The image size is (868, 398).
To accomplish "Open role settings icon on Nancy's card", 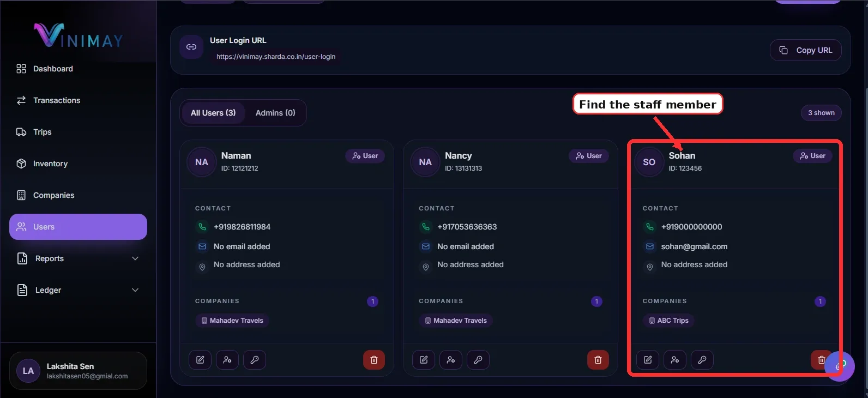I will click(451, 360).
